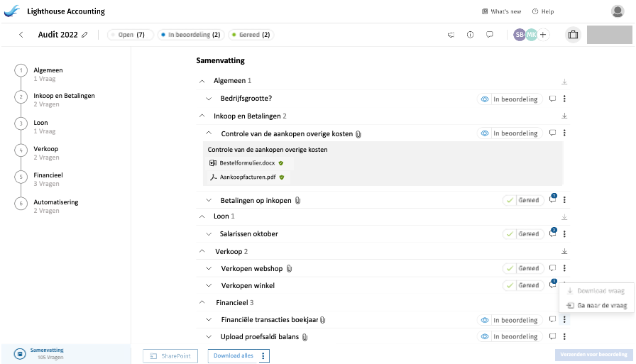Image resolution: width=636 pixels, height=364 pixels.
Task: Collapse Controle van de aankopen overige kosten
Action: (209, 133)
